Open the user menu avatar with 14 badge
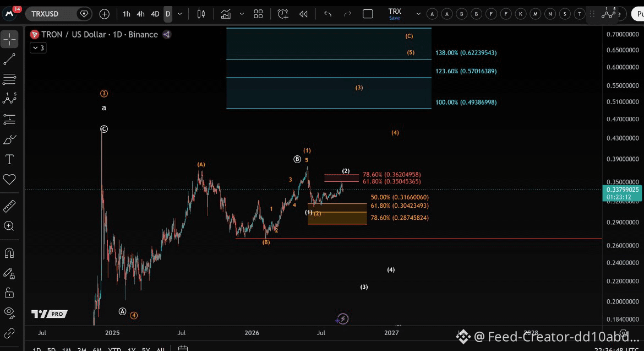The height and width of the screenshot is (351, 644). coord(10,14)
